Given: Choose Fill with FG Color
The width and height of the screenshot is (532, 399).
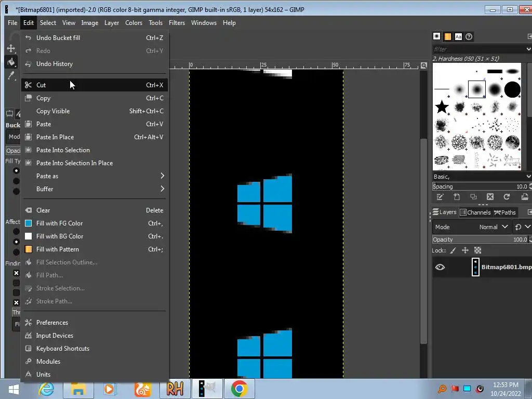Looking at the screenshot, I should (95, 223).
